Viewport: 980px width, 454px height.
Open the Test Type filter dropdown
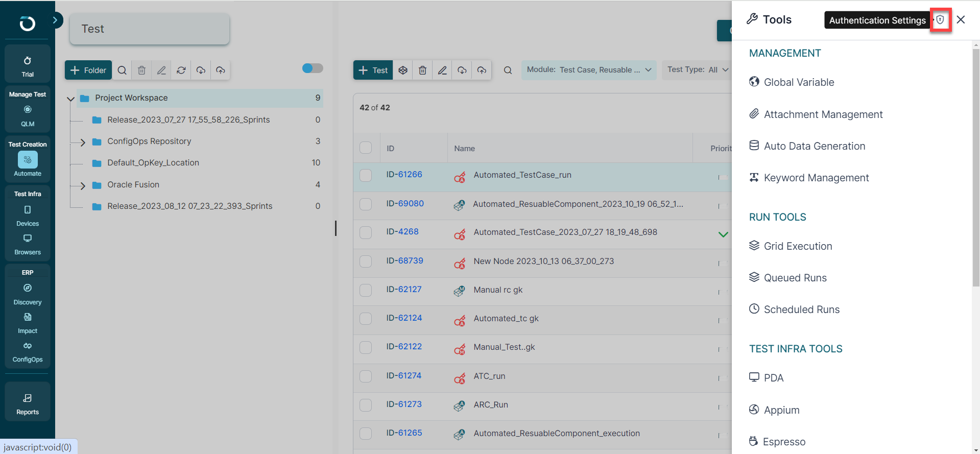[697, 70]
